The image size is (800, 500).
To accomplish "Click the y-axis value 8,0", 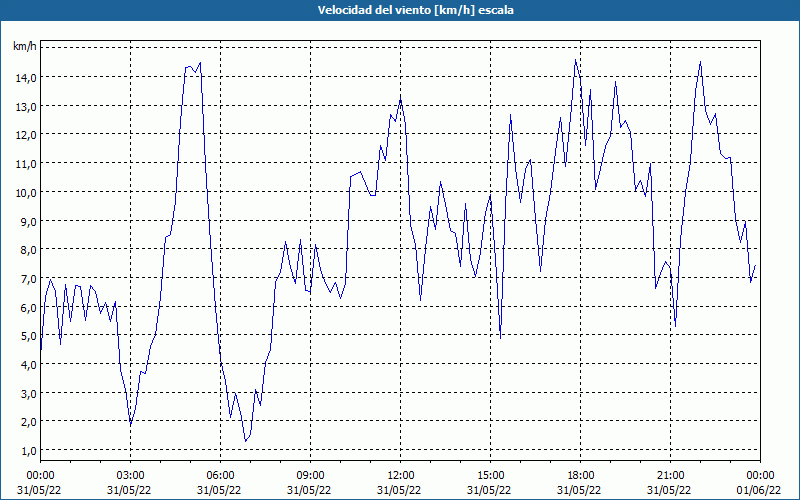I will [x=29, y=250].
